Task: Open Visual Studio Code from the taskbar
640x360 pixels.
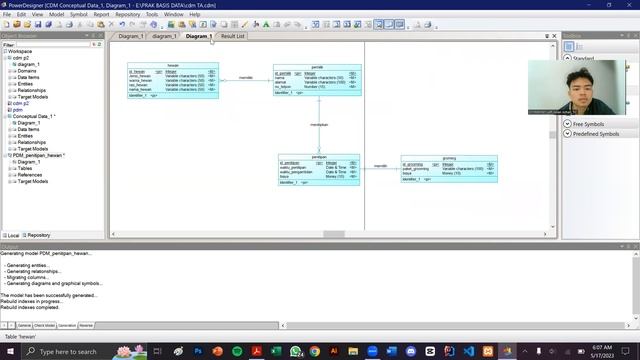Action: click(x=469, y=351)
